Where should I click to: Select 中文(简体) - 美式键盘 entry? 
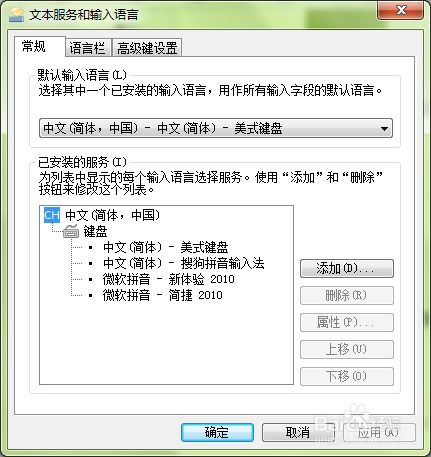[x=166, y=247]
